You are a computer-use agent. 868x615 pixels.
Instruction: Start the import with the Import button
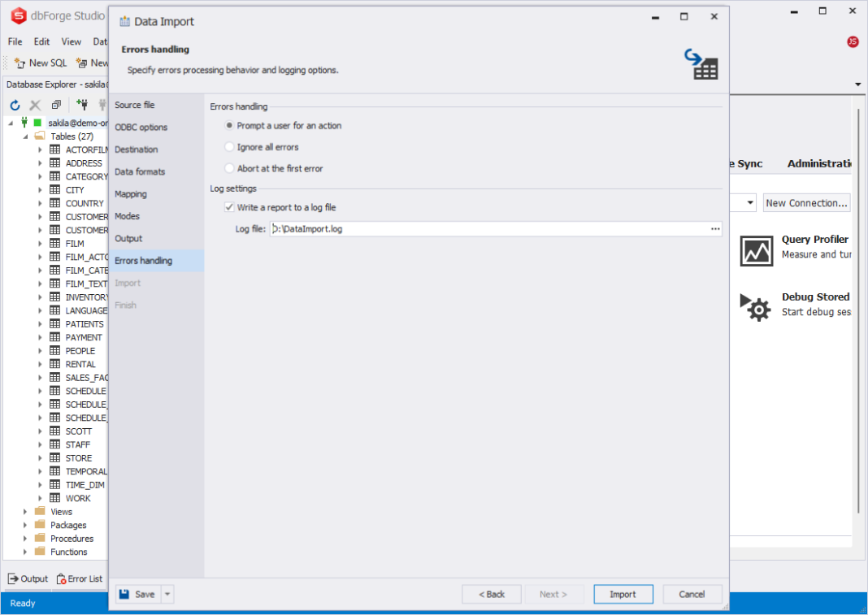tap(623, 594)
